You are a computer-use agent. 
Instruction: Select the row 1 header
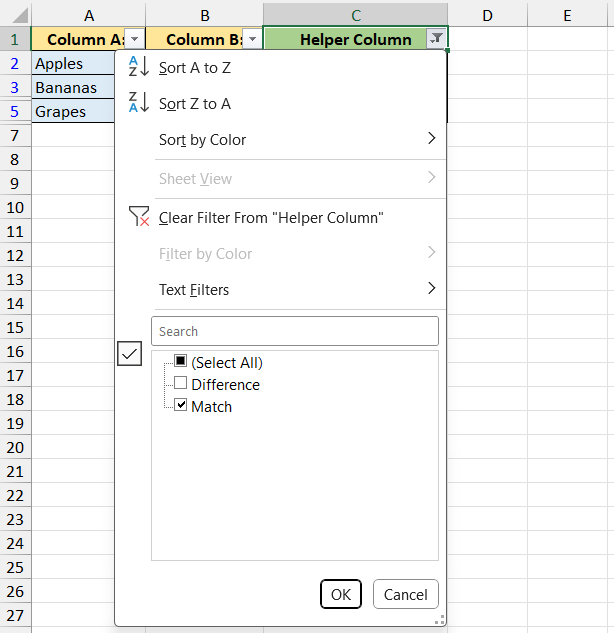point(15,39)
